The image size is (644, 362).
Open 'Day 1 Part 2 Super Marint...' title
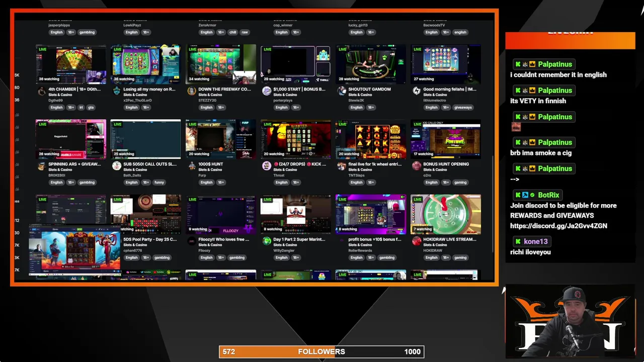pyautogui.click(x=299, y=239)
